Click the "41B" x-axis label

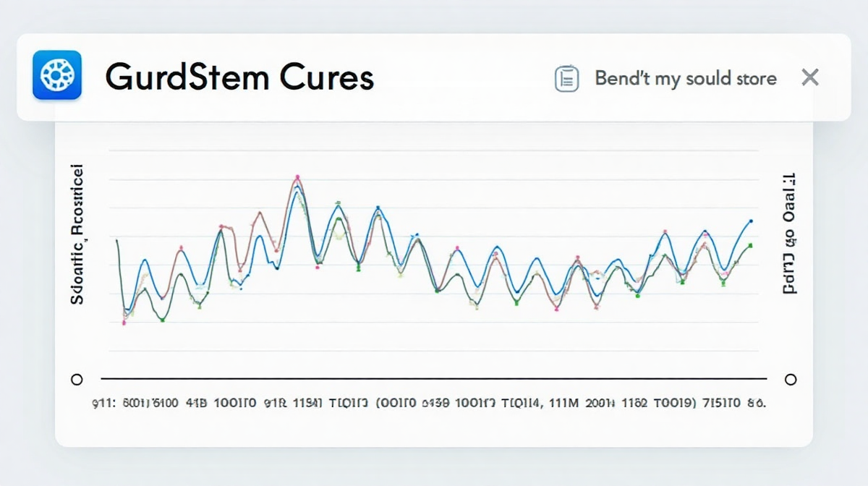click(198, 404)
